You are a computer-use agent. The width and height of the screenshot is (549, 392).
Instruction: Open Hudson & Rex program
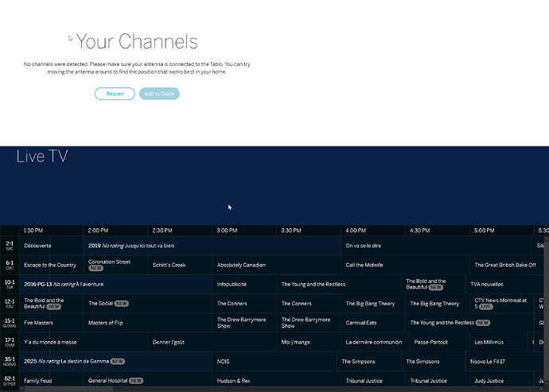tap(277, 379)
